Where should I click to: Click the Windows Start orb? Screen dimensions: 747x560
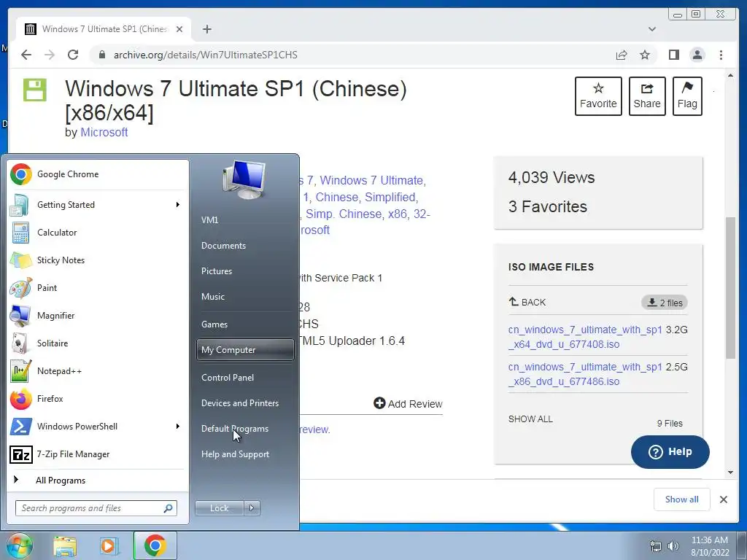20,545
